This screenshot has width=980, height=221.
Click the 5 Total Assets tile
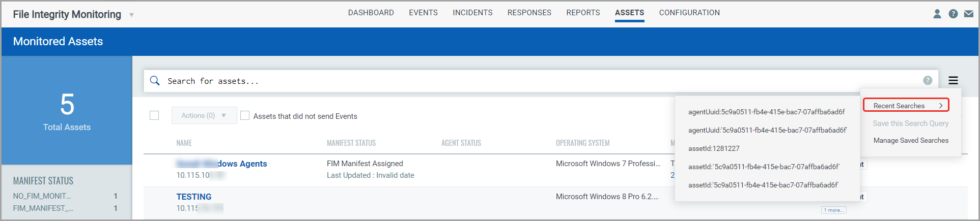67,110
